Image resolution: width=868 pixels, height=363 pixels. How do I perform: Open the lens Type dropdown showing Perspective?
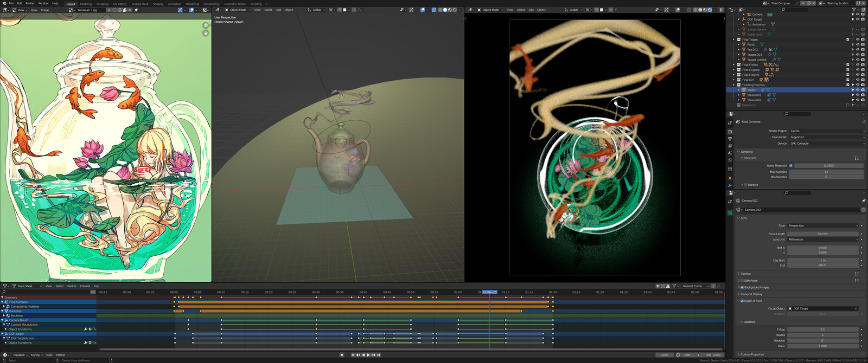click(x=823, y=226)
